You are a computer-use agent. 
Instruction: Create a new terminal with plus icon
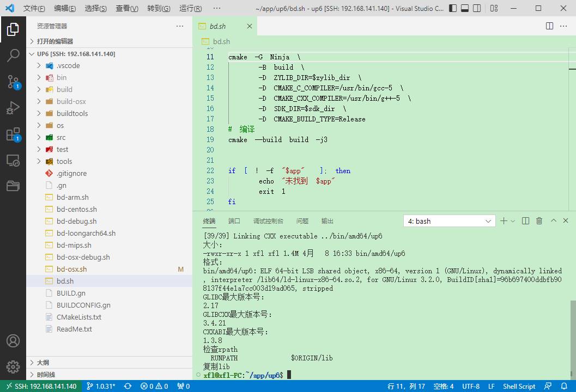[x=504, y=221]
